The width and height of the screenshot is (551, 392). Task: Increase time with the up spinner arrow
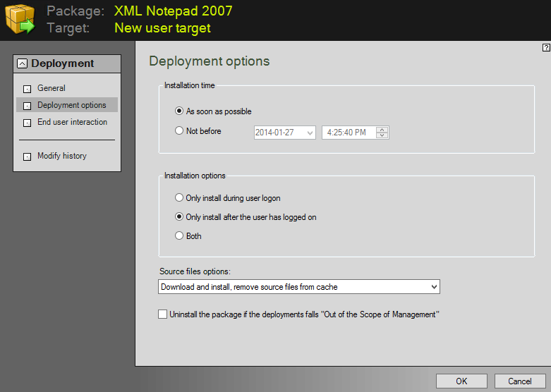382,129
